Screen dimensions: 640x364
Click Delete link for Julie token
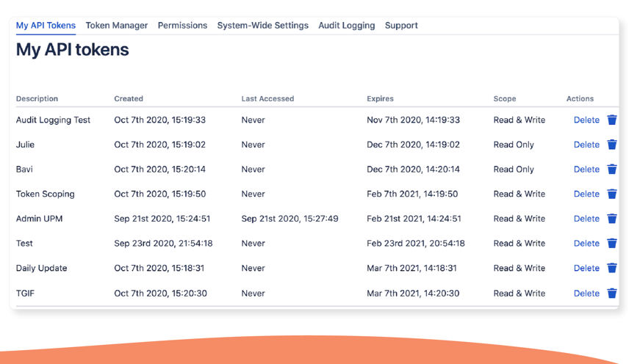586,145
